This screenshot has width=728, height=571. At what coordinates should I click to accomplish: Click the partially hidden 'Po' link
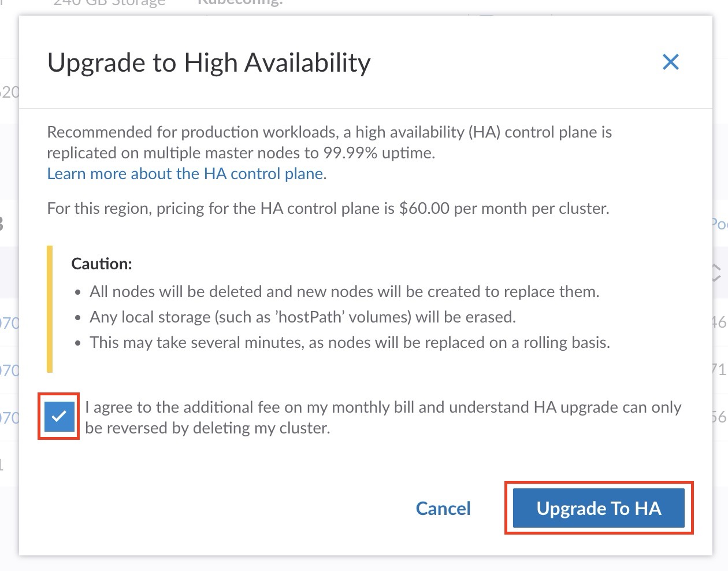pos(719,224)
